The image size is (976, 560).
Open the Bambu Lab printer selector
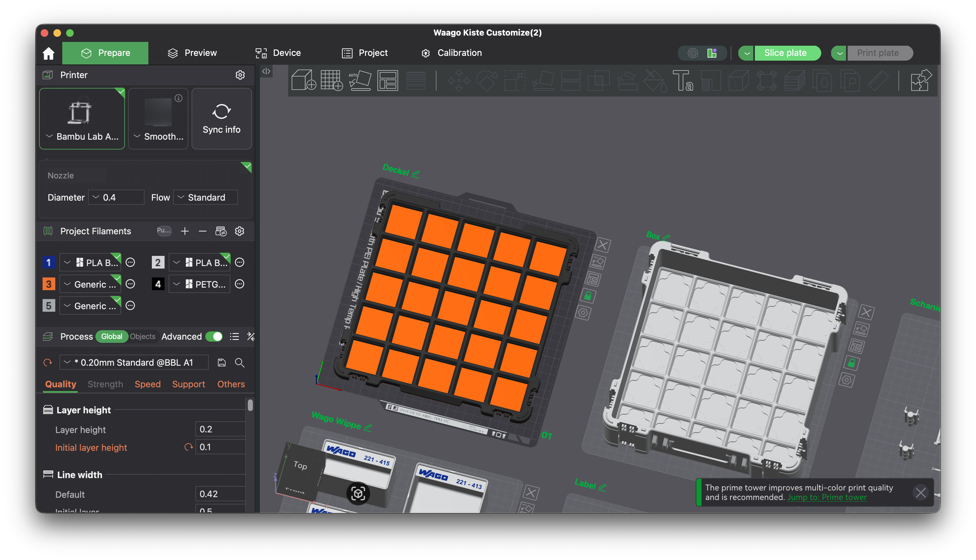82,118
